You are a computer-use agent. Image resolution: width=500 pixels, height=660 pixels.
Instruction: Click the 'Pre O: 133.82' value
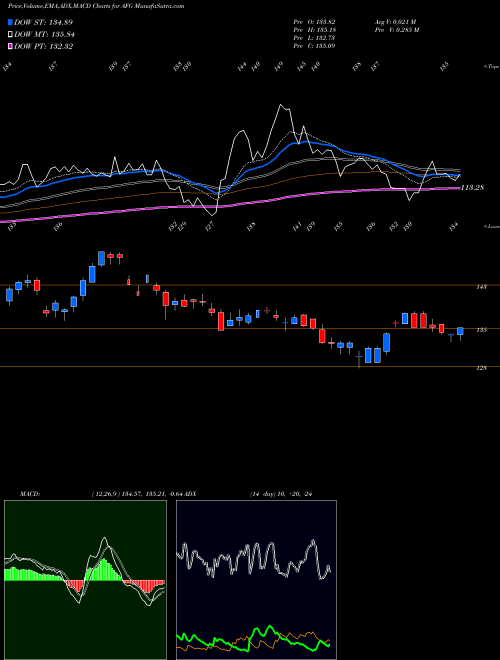(x=314, y=22)
